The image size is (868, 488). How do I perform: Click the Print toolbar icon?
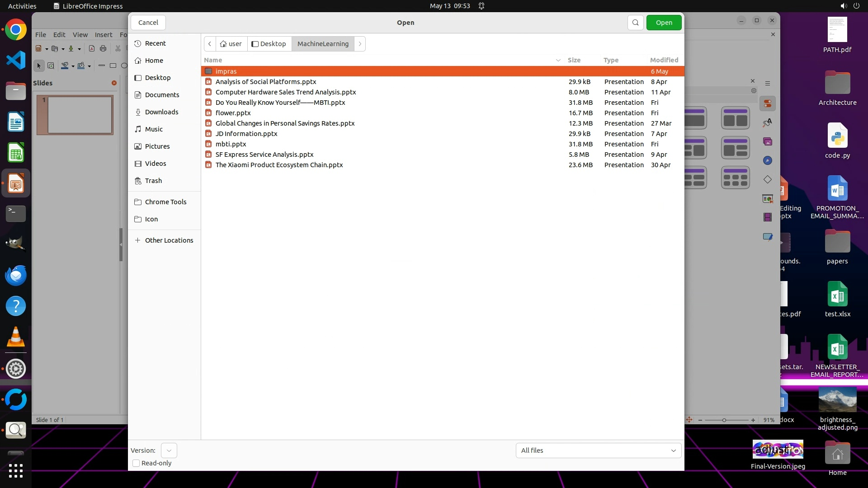[x=103, y=49]
